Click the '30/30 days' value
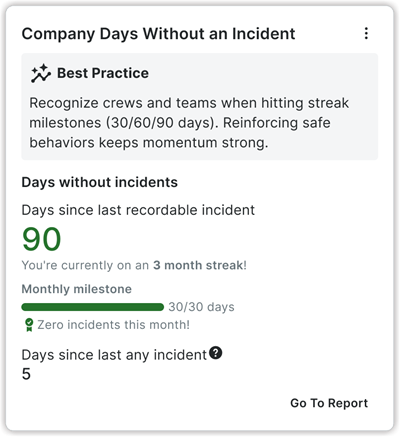This screenshot has height=437, width=400. tap(201, 307)
